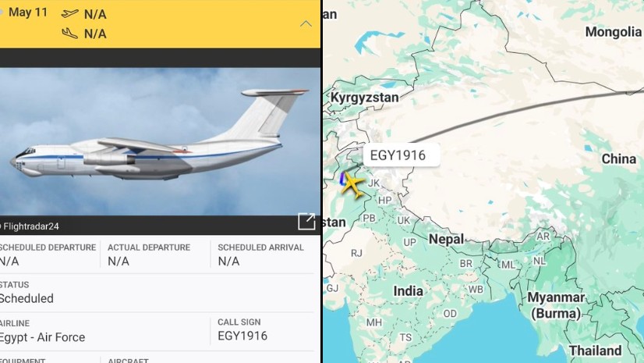This screenshot has width=644, height=363.
Task: Click the departure airplane icon
Action: point(70,13)
